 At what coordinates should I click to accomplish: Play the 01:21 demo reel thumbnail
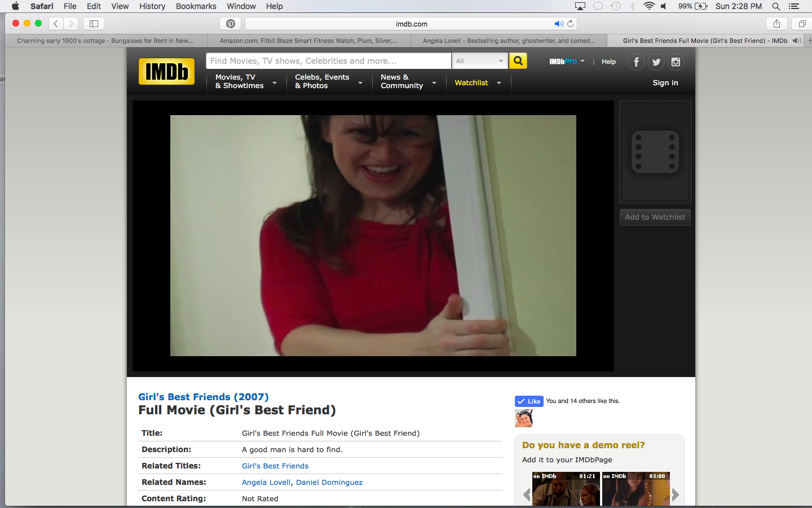tap(566, 489)
